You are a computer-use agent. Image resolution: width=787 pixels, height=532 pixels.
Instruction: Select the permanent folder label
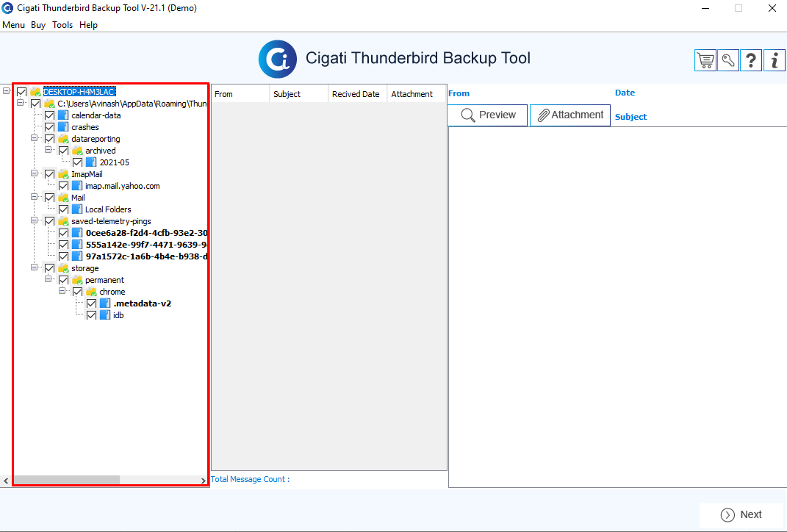click(104, 280)
